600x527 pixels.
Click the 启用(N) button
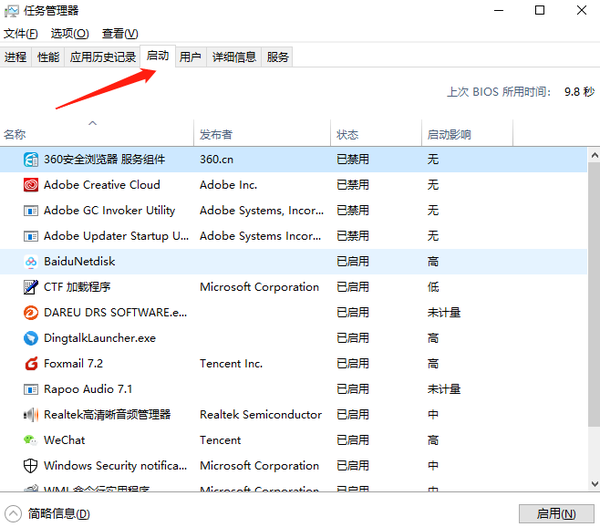(x=556, y=514)
